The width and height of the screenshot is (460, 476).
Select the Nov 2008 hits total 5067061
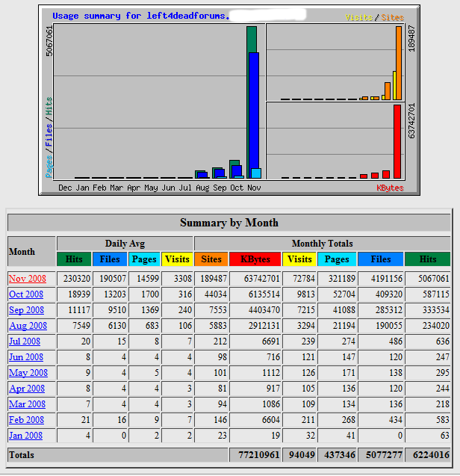pyautogui.click(x=434, y=279)
